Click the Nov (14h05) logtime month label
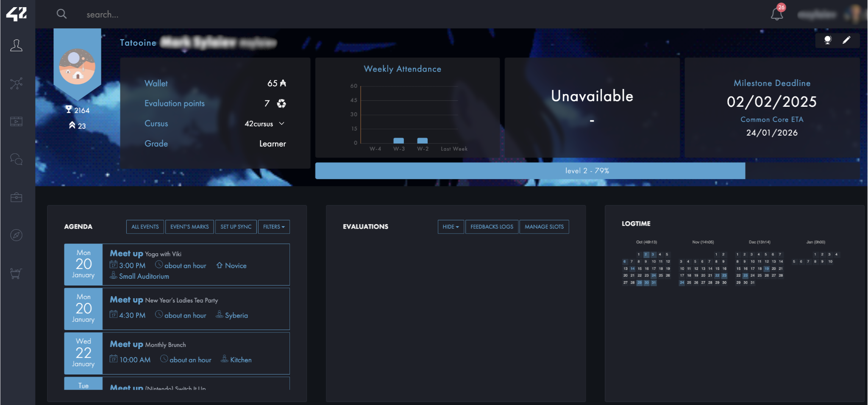868x405 pixels. point(703,242)
